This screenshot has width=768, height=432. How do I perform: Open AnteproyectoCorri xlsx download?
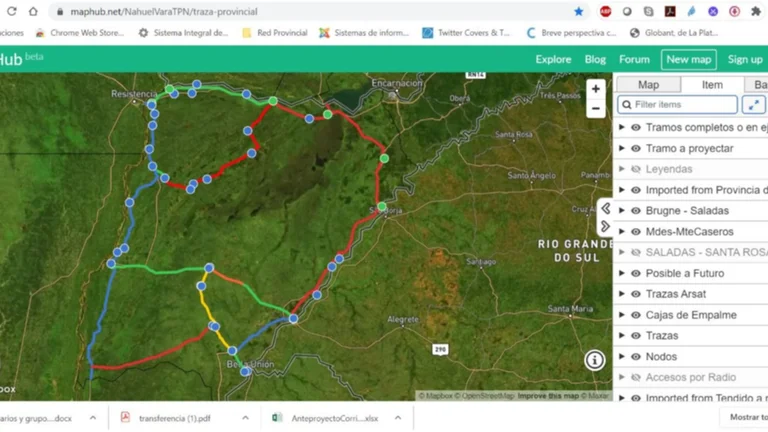tap(335, 418)
